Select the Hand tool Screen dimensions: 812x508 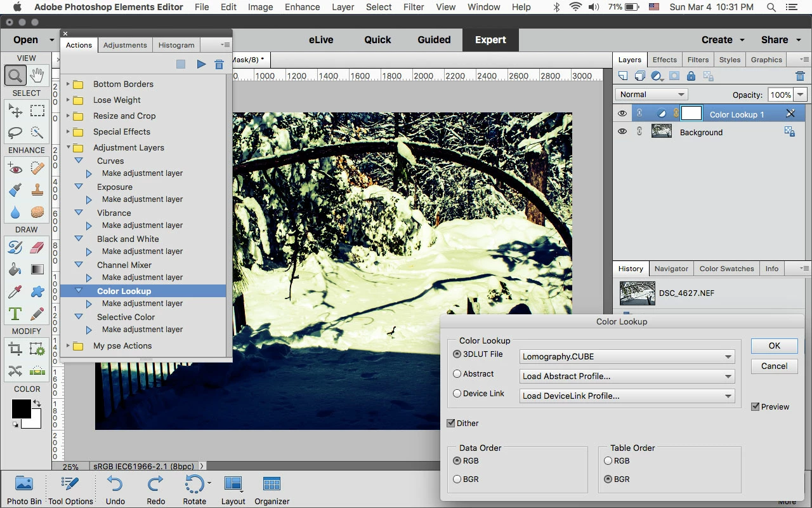point(37,76)
